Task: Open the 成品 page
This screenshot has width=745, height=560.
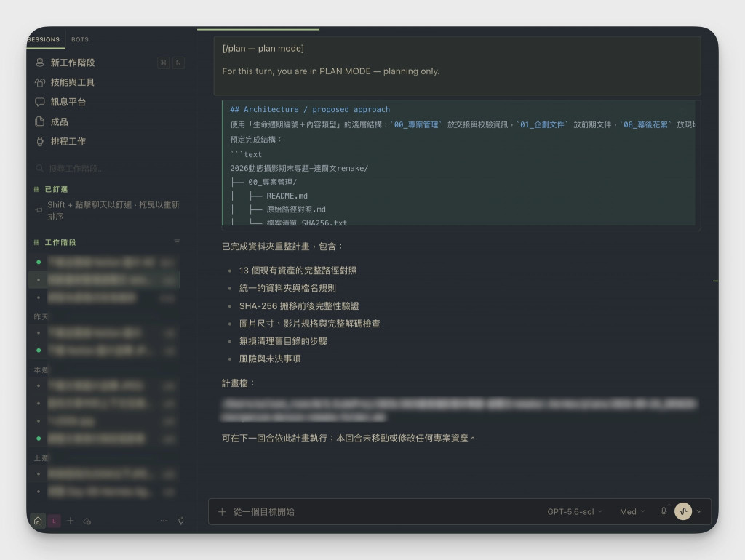Action: pyautogui.click(x=108, y=122)
